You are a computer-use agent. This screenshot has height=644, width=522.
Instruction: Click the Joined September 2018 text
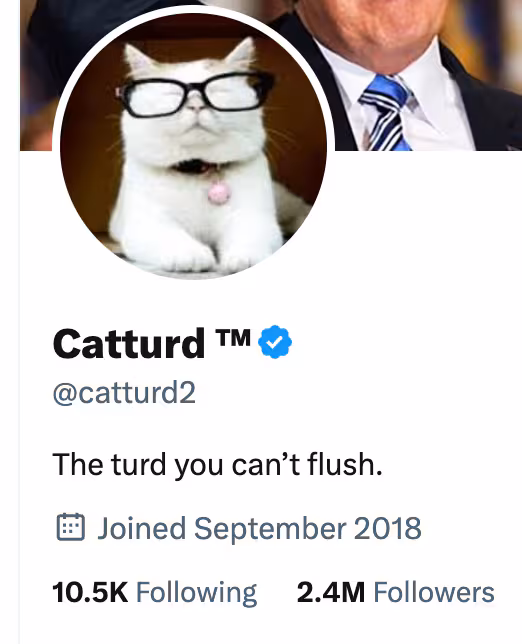point(259,528)
